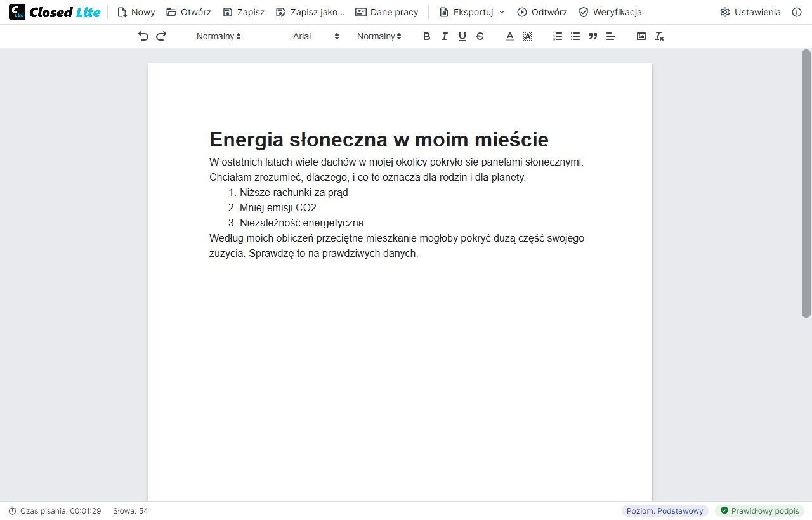Open Dane pracy details

click(386, 12)
